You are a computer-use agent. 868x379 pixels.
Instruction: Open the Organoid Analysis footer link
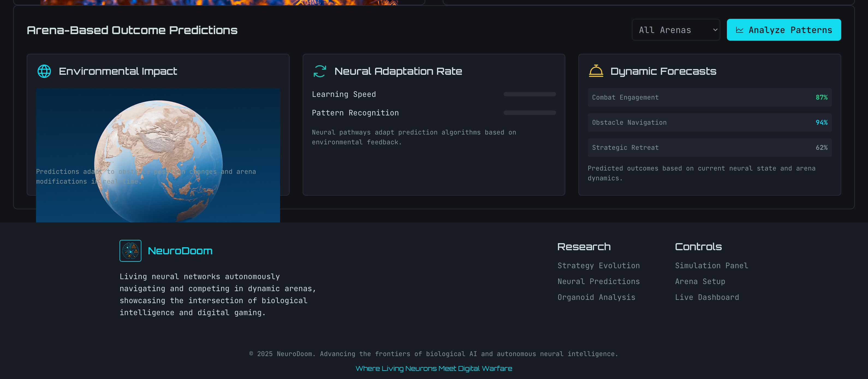(596, 297)
